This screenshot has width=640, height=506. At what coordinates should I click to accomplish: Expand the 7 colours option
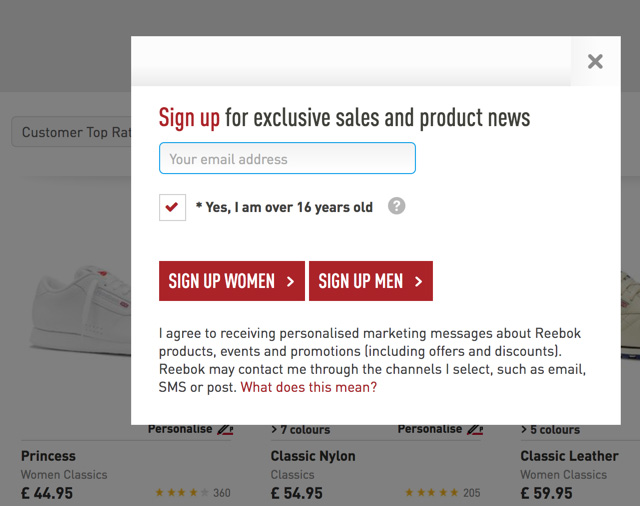pos(300,430)
